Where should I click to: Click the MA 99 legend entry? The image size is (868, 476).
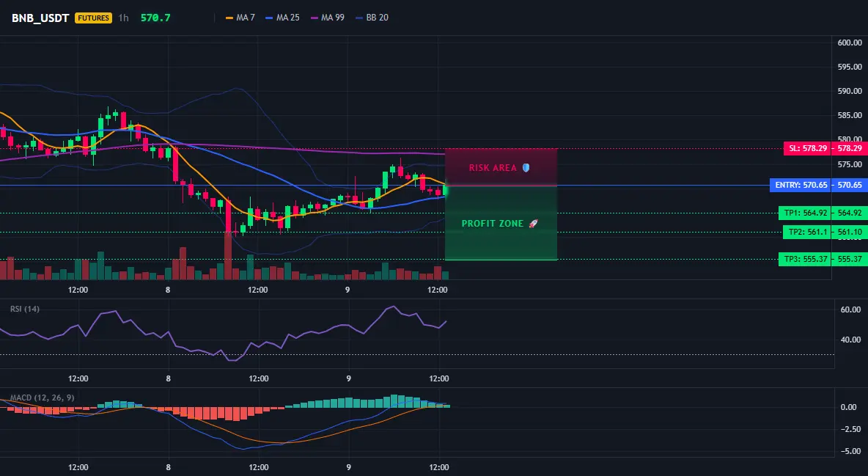pyautogui.click(x=328, y=18)
